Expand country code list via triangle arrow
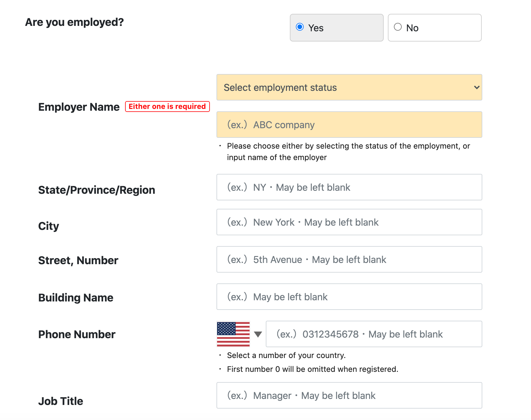The image size is (531, 420). [x=258, y=334]
